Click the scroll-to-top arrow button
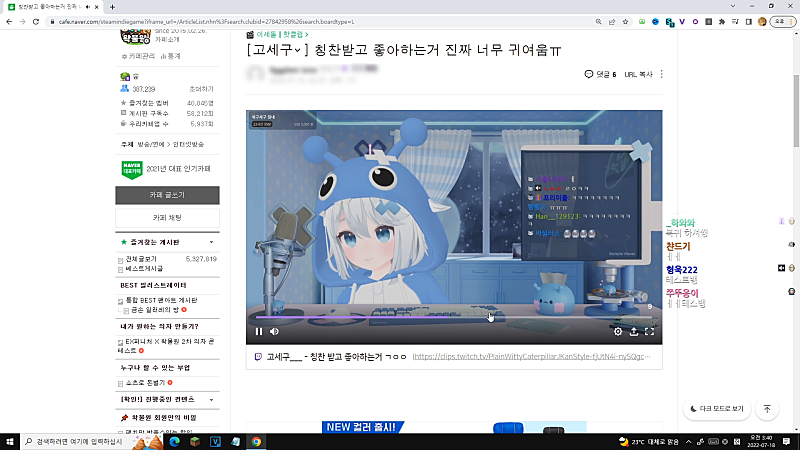 [767, 409]
